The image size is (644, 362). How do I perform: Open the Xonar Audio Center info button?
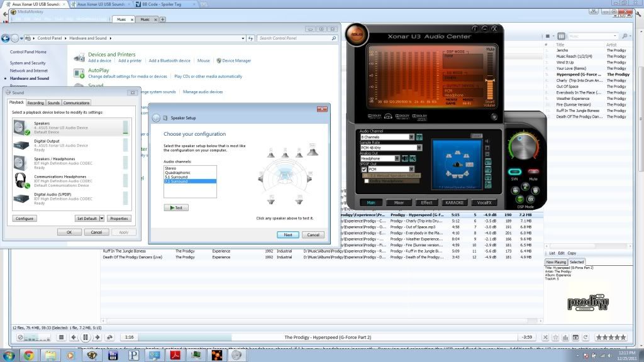[x=474, y=28]
